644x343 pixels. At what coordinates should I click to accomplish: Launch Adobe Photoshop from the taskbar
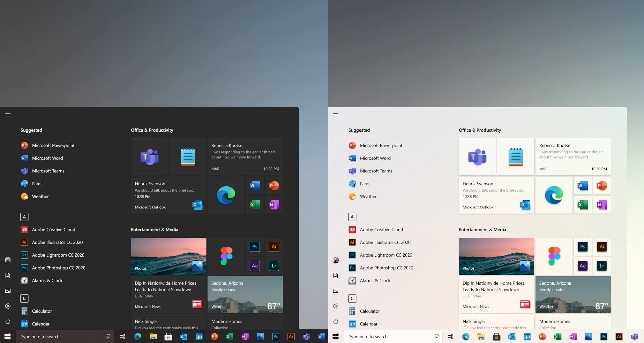tap(276, 336)
